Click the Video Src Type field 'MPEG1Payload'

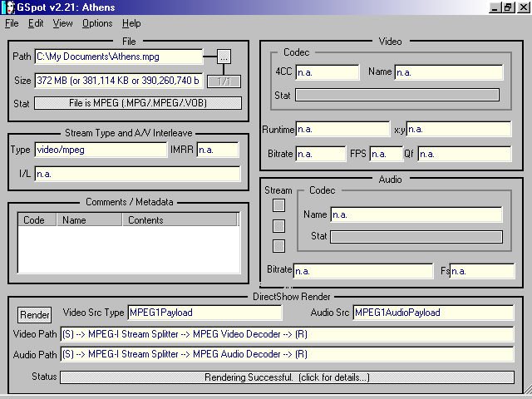pyautogui.click(x=204, y=313)
